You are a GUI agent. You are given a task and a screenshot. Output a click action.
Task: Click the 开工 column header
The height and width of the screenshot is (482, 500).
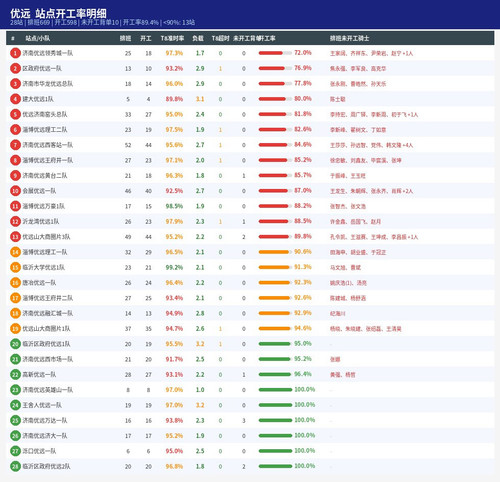click(x=146, y=38)
